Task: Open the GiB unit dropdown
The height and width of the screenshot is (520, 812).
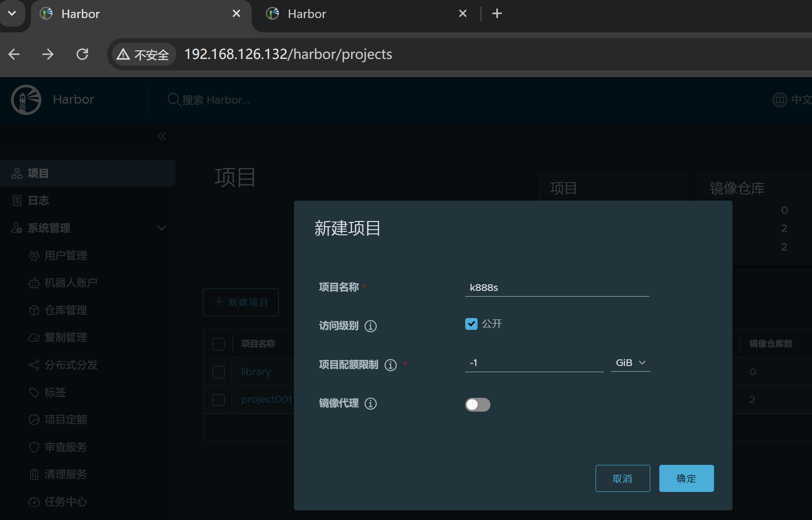Action: click(630, 363)
